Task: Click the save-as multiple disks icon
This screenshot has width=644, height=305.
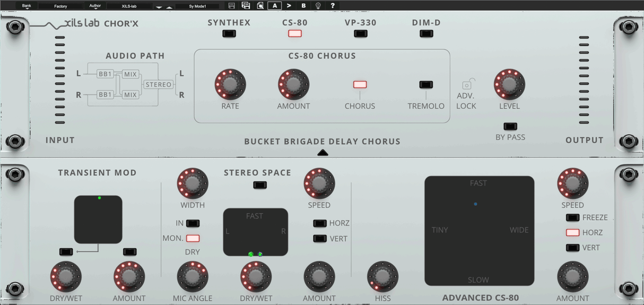Action: pos(246,6)
